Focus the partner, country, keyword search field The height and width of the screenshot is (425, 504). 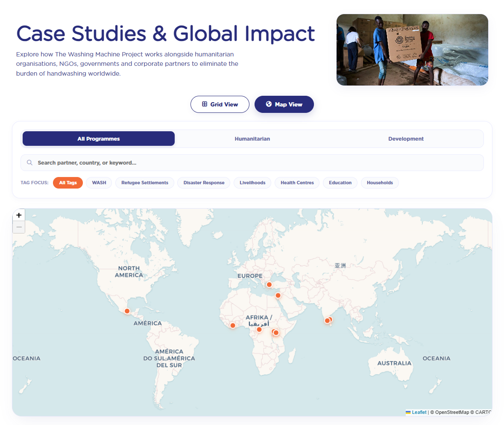click(252, 163)
